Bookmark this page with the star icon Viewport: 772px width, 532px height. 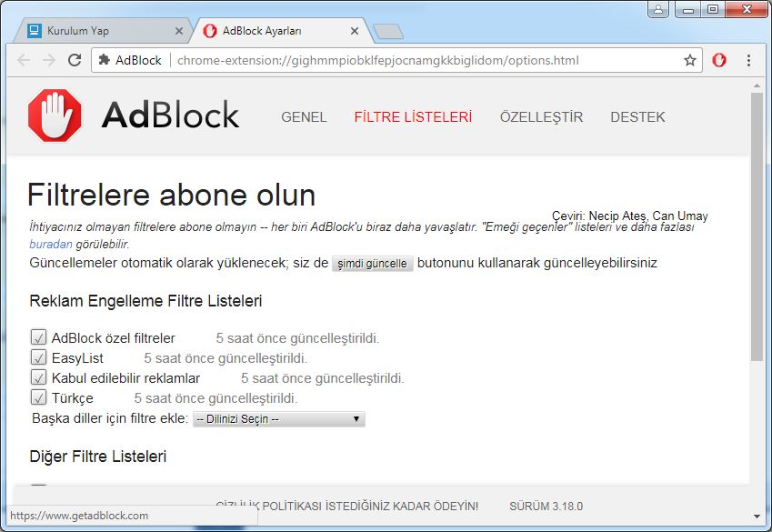(690, 60)
